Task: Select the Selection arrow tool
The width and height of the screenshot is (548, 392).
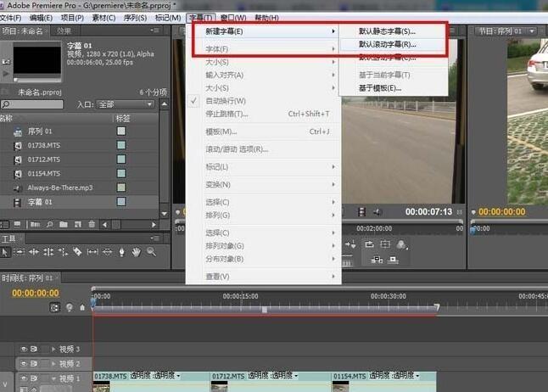Action: click(x=4, y=252)
